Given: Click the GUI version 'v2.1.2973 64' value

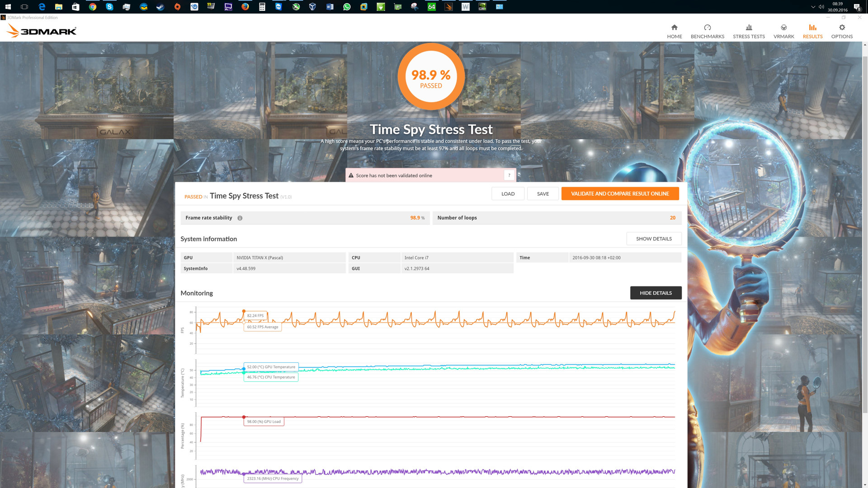Looking at the screenshot, I should [x=417, y=268].
